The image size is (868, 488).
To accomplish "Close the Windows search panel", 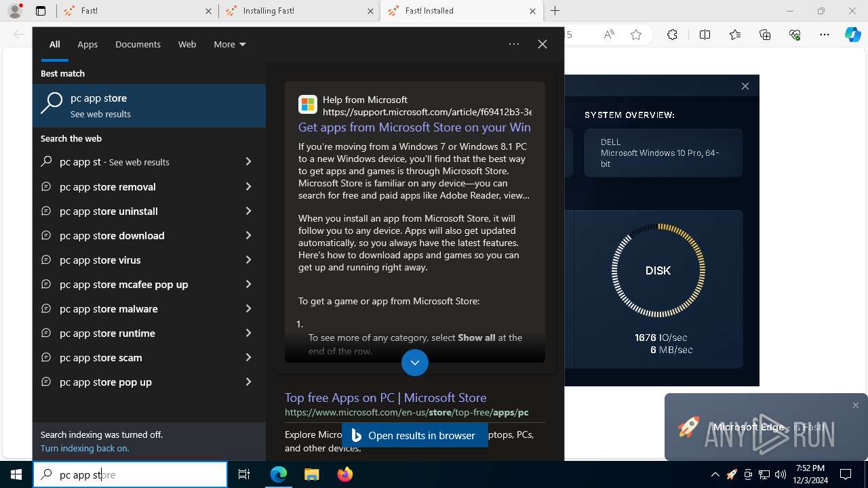I will tap(542, 44).
